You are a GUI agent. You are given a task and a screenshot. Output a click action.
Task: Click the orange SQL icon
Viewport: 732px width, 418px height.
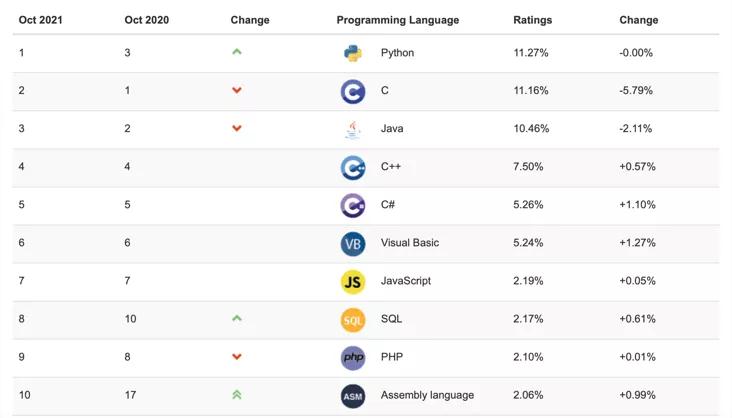pos(352,319)
